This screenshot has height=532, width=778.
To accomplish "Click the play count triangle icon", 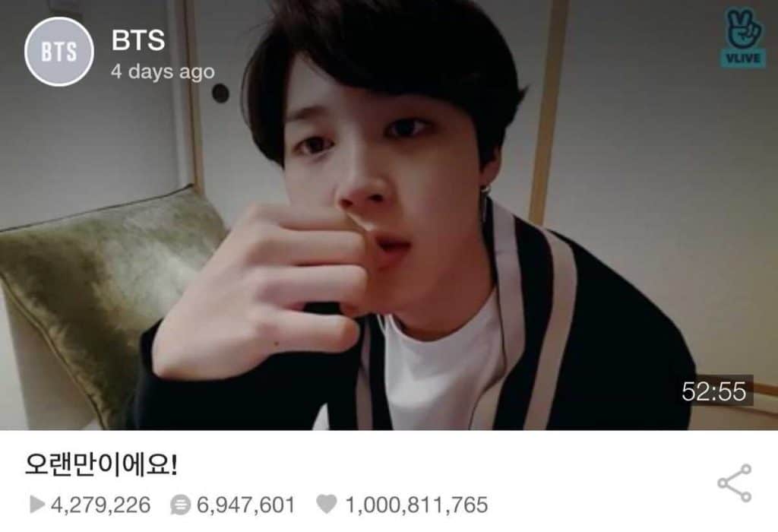I will click(x=36, y=504).
